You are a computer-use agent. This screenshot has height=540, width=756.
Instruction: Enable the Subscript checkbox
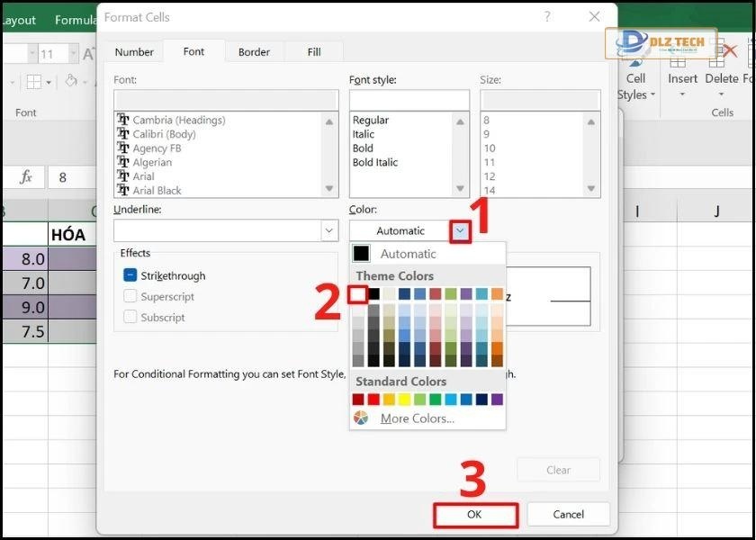130,318
